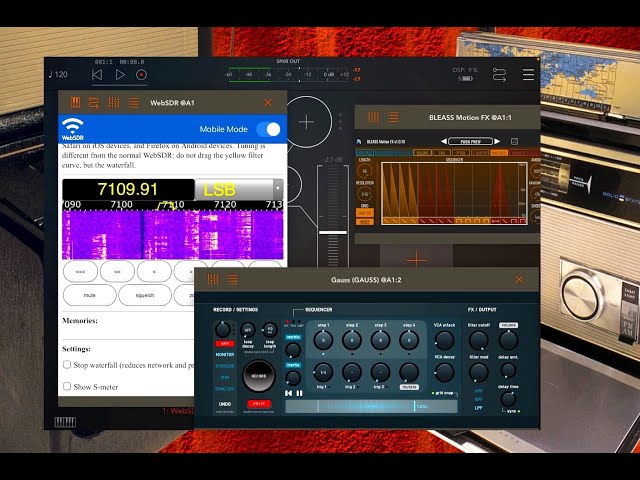Check the Stop waterfall checkbox
This screenshot has height=480, width=640.
click(x=67, y=364)
